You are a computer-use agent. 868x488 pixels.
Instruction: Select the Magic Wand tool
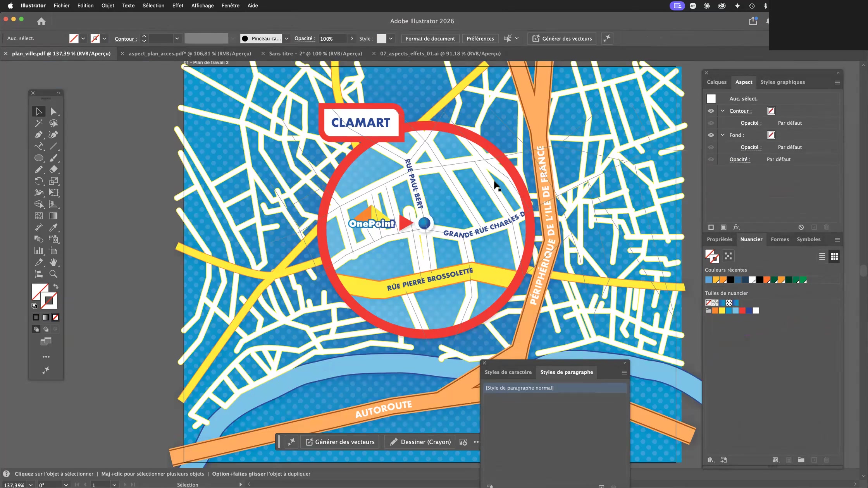[x=39, y=123]
